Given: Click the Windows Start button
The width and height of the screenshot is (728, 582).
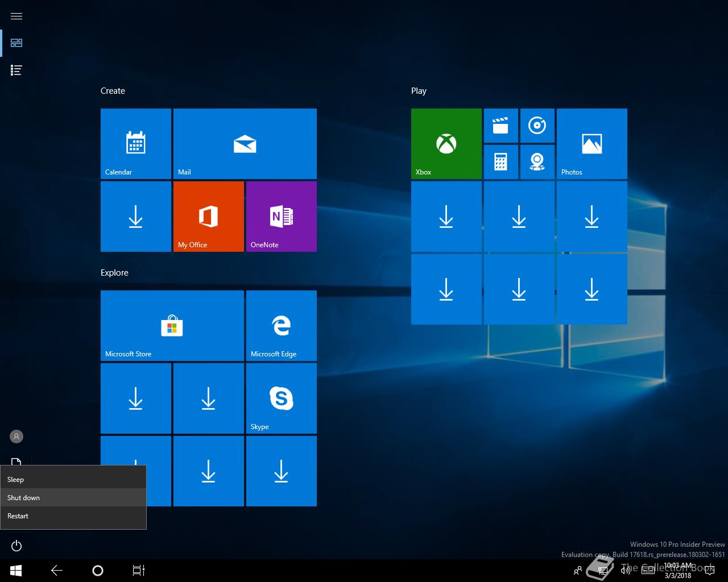Looking at the screenshot, I should tap(16, 571).
